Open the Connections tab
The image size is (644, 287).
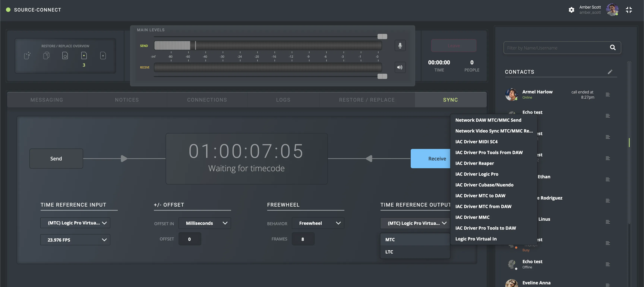tap(207, 100)
